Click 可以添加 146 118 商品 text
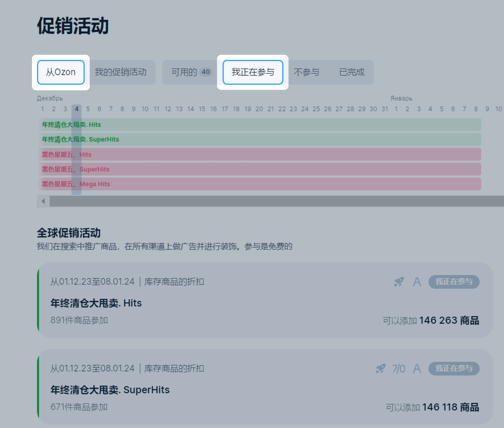Image resolution: width=504 pixels, height=428 pixels. (433, 407)
